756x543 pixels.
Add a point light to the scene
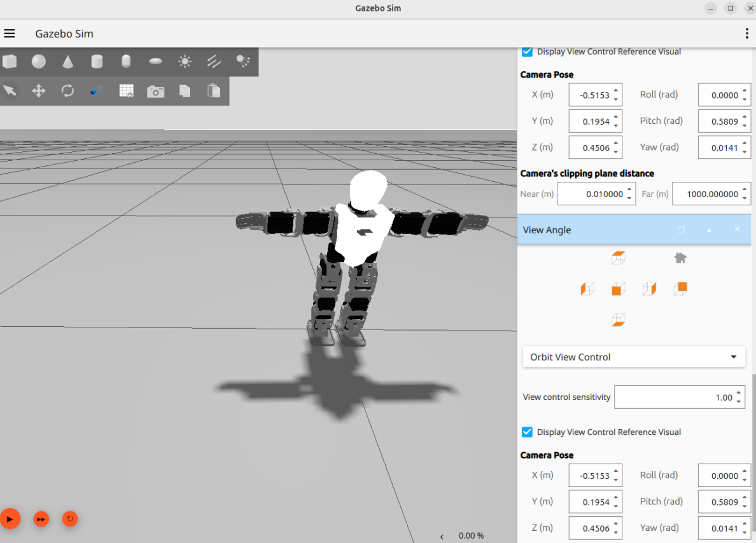point(185,62)
